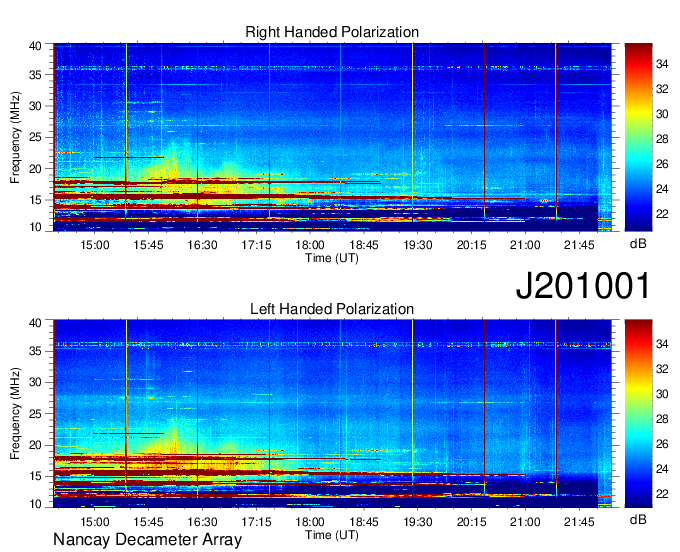
Task: Click the '10' frequency tick on the Right Handed plot
Action: 35,227
